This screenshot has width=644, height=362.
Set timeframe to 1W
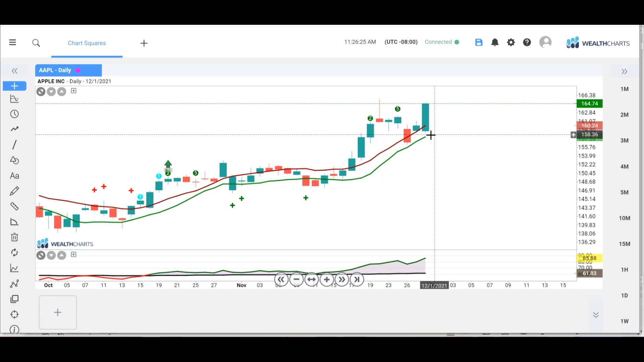pyautogui.click(x=624, y=321)
